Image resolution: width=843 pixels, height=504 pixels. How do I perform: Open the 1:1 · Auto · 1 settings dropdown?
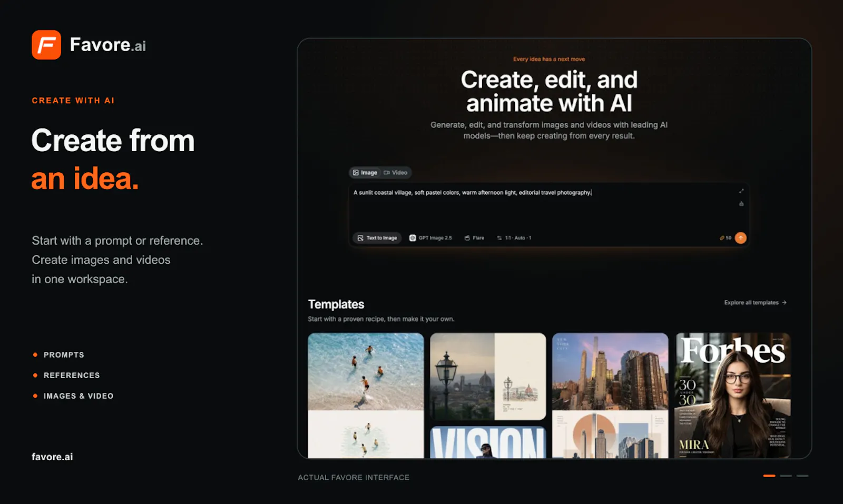[x=514, y=238]
